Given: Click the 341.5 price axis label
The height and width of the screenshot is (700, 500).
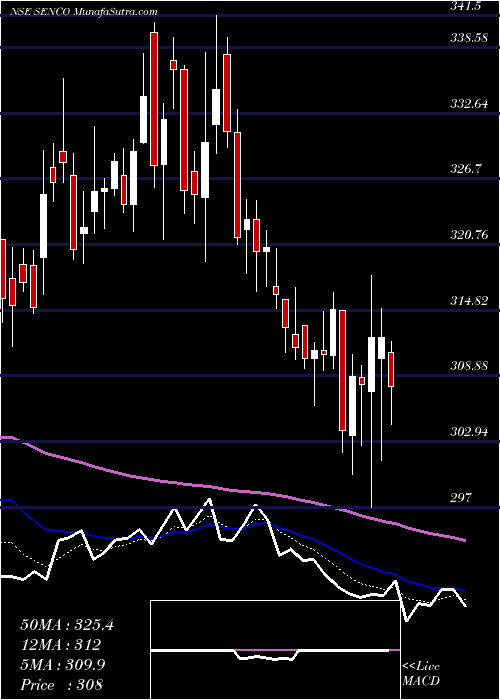Looking at the screenshot, I should (x=468, y=7).
